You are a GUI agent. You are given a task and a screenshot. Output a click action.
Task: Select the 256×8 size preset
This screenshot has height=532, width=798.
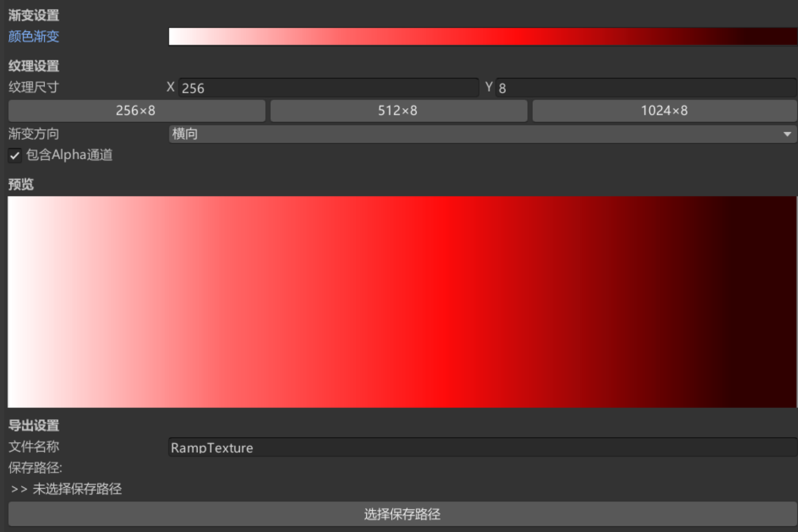[137, 110]
